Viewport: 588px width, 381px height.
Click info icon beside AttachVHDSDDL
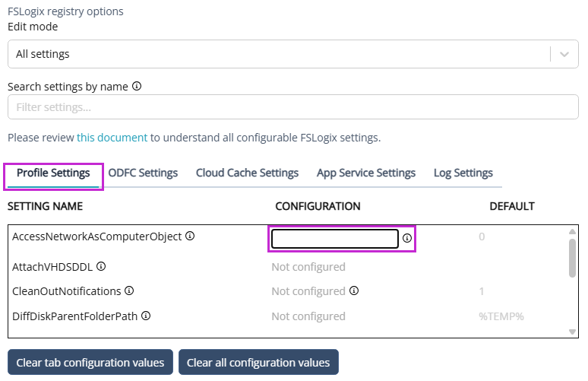[x=101, y=266]
